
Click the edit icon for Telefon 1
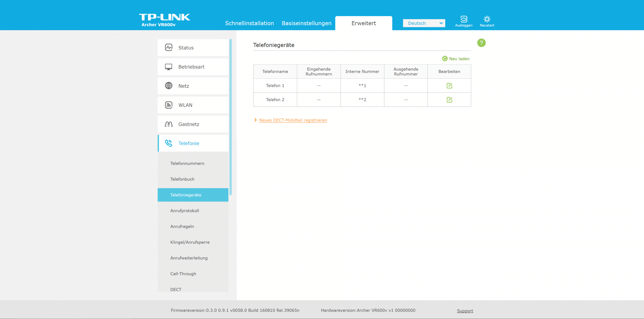[x=449, y=86]
